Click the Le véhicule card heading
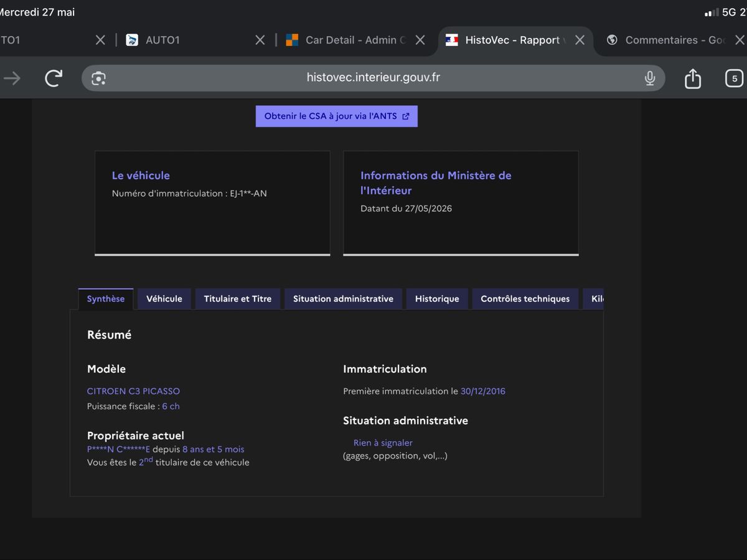This screenshot has height=560, width=747. pyautogui.click(x=141, y=175)
